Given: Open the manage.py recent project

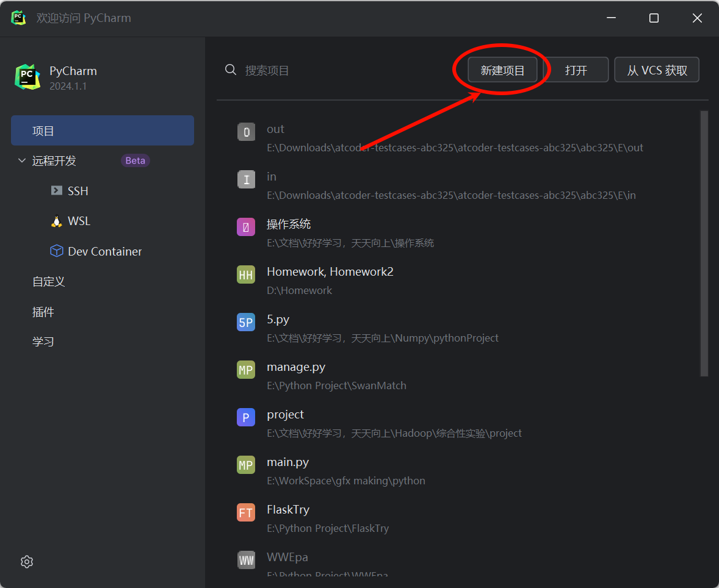Looking at the screenshot, I should [458, 376].
